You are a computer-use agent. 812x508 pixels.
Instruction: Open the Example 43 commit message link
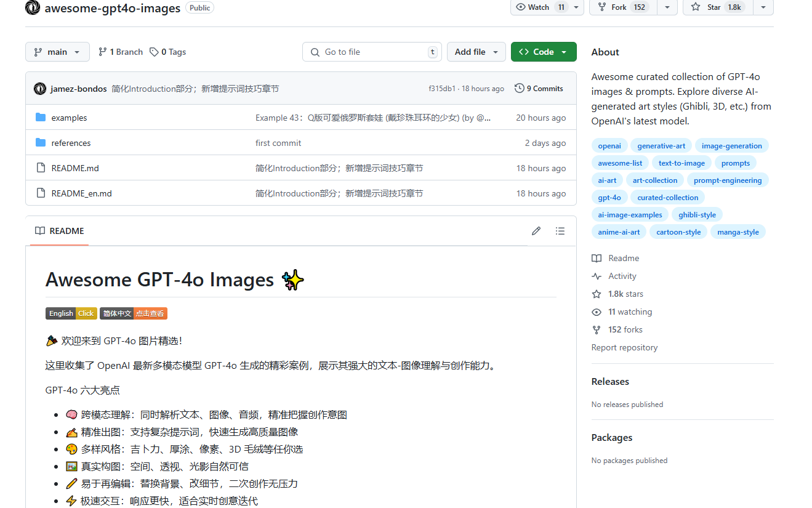[373, 118]
